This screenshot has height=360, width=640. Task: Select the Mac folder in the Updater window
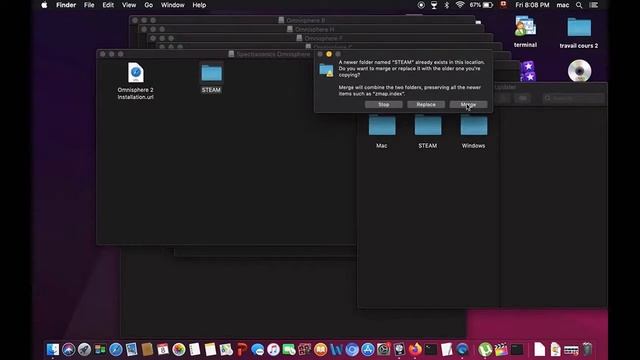pos(382,131)
